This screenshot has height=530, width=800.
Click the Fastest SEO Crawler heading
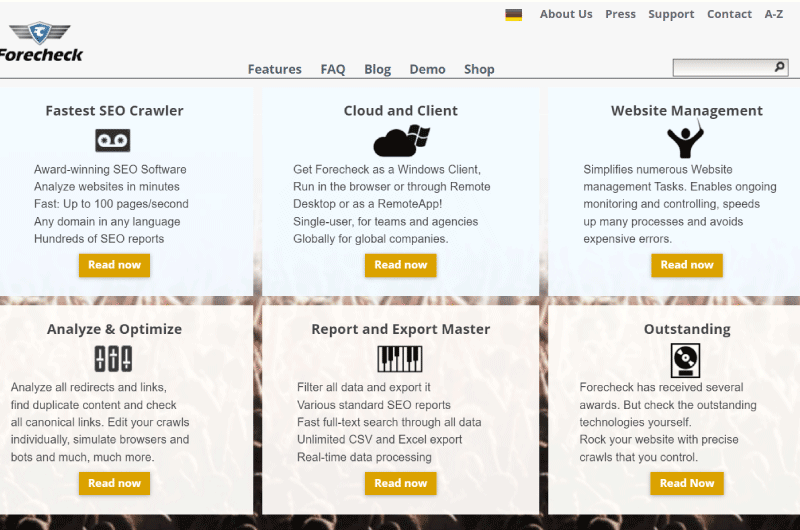tap(114, 111)
